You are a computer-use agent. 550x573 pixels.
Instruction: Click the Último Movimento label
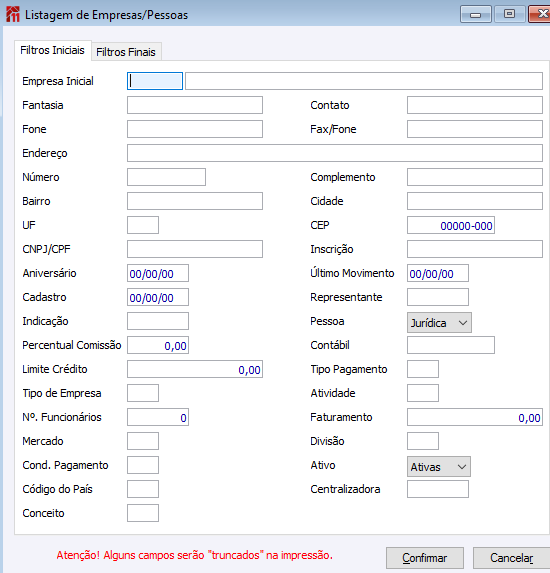tap(352, 273)
